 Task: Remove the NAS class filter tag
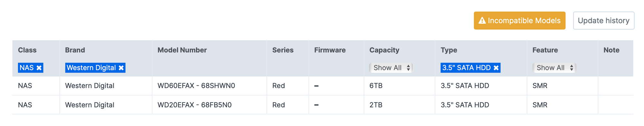pos(39,68)
